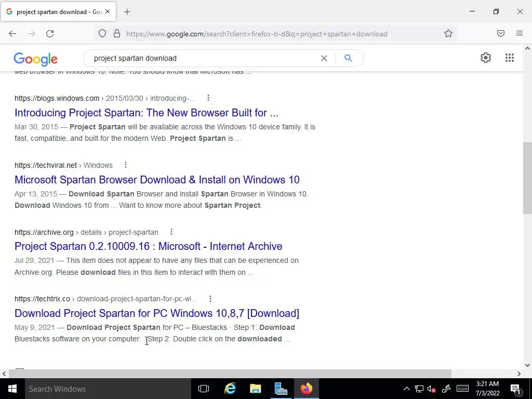Close the project spartan download tab
The image size is (532, 399).
pos(108,11)
